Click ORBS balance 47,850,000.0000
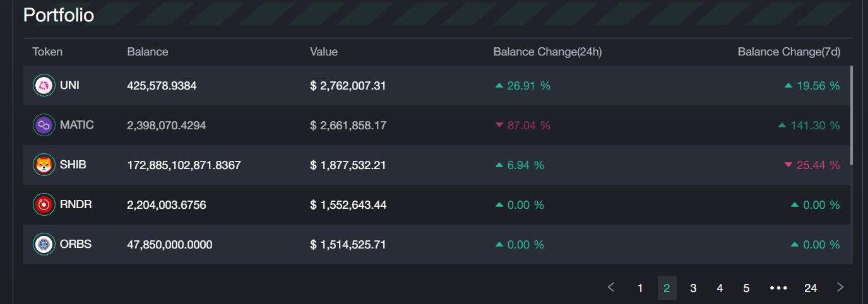The image size is (868, 304). pyautogui.click(x=170, y=245)
